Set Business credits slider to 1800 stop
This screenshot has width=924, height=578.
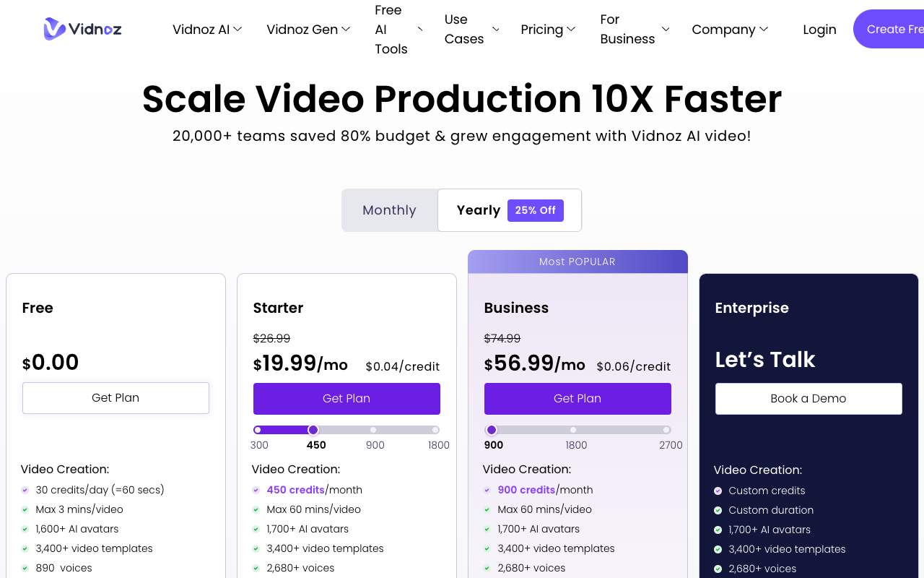[573, 430]
